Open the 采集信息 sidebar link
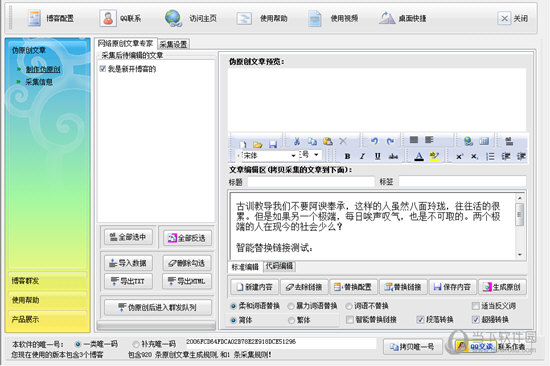 [x=39, y=82]
